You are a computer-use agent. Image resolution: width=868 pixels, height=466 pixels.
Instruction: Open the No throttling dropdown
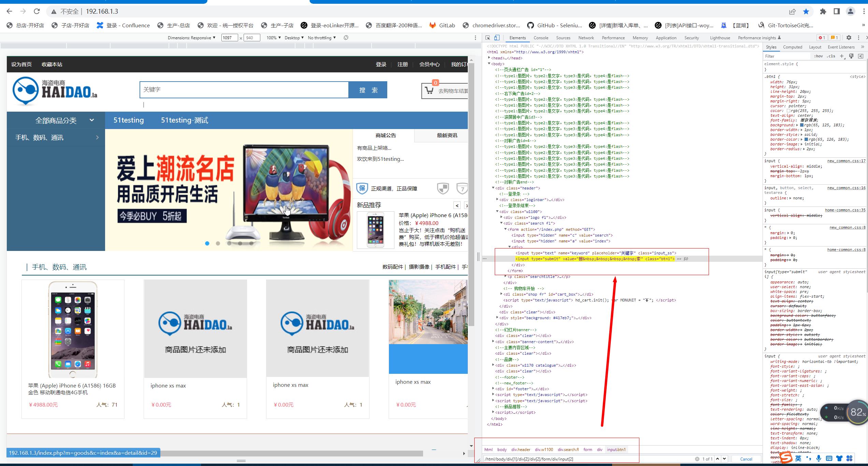(322, 38)
